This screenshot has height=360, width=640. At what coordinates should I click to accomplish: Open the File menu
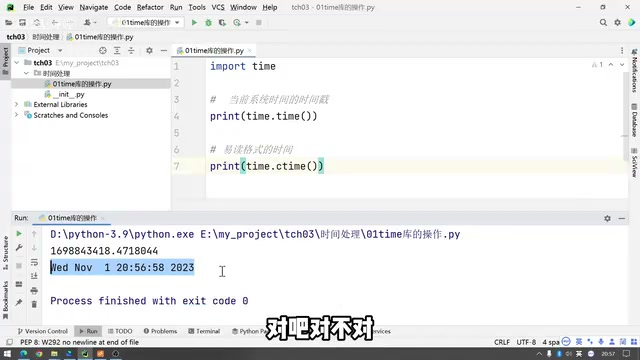point(29,7)
